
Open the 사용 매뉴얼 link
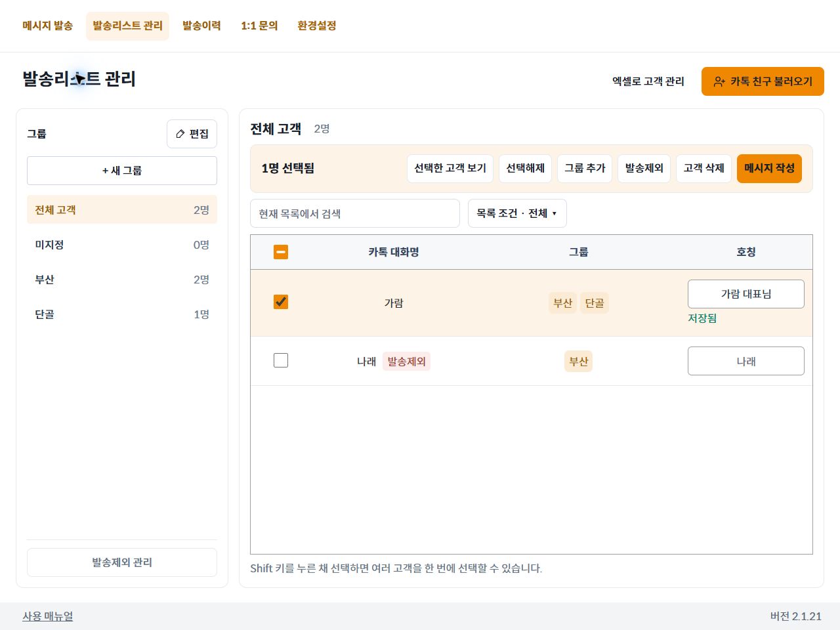48,616
